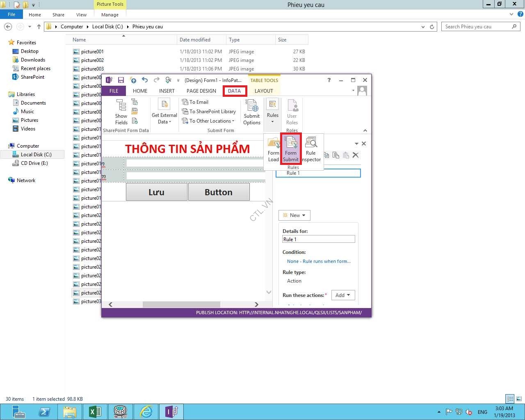Click the Save icon in InfoPath toolbar
This screenshot has width=525, height=420.
(x=121, y=80)
